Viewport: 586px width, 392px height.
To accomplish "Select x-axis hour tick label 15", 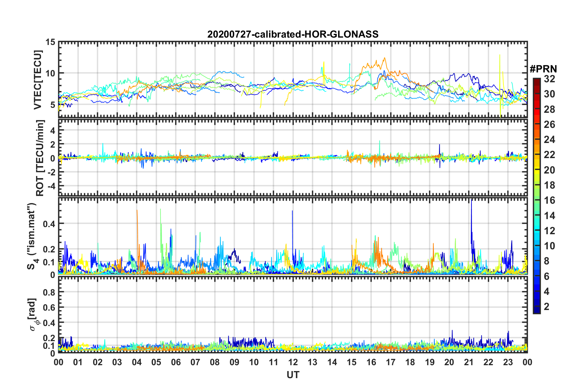I will point(352,362).
